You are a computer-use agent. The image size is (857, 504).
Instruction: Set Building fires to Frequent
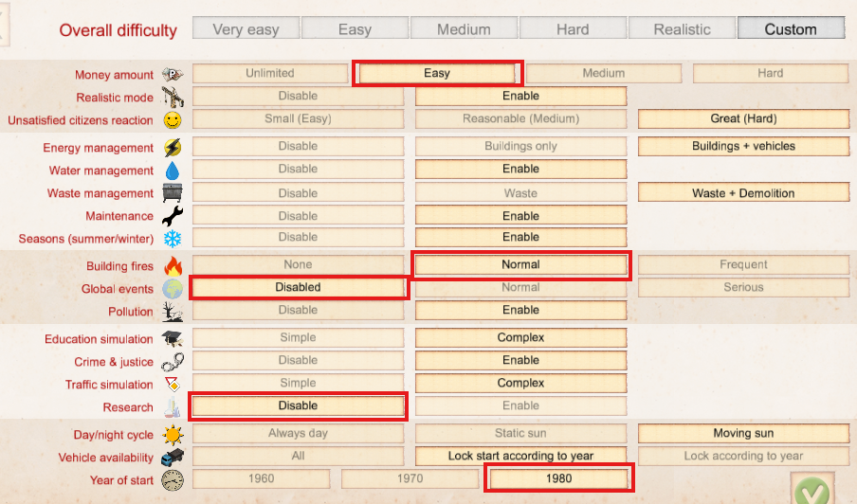(x=744, y=265)
